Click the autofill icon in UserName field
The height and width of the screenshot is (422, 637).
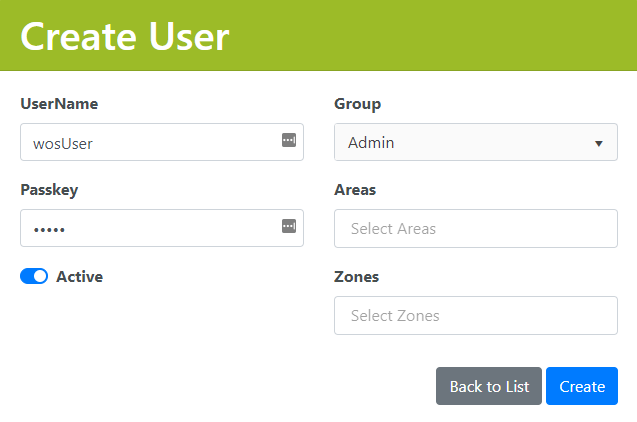(289, 141)
